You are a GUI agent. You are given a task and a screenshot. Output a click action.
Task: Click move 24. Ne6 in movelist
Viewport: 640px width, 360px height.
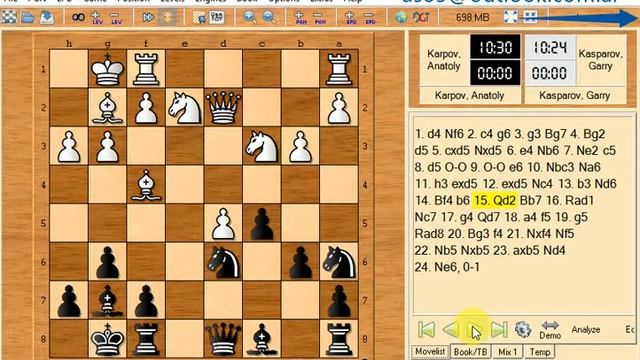coord(436,267)
